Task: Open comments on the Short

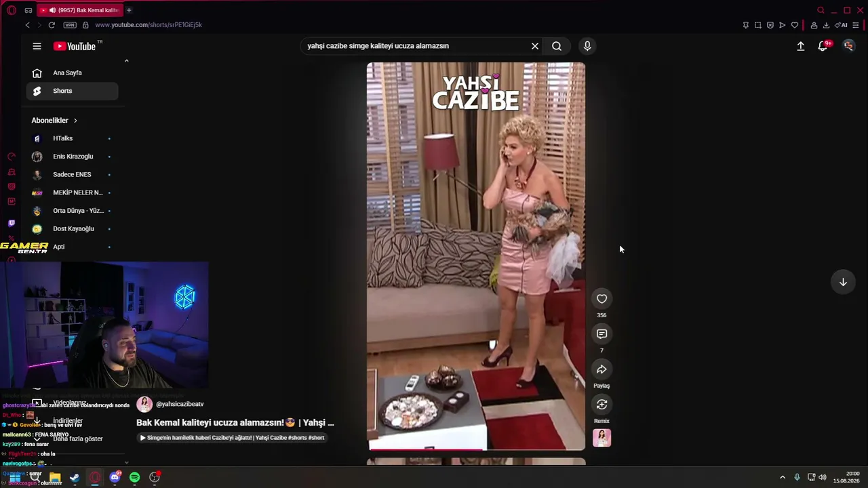Action: [x=601, y=334]
